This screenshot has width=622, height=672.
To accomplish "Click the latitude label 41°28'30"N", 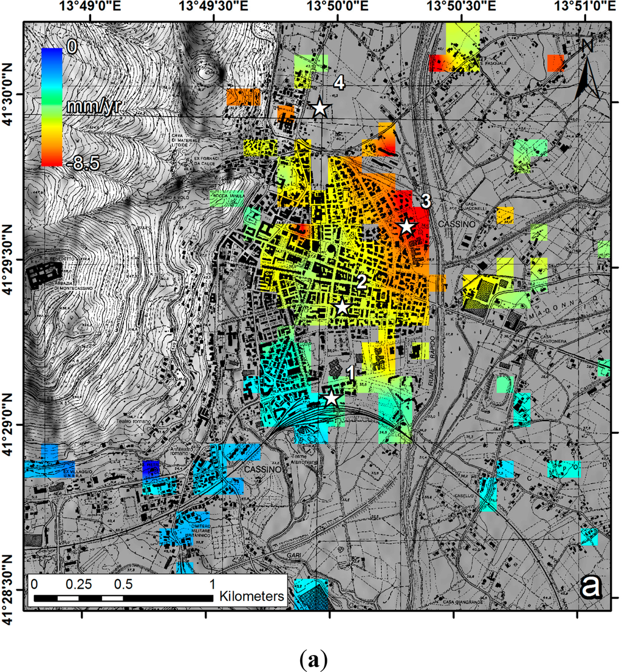I will (7, 590).
